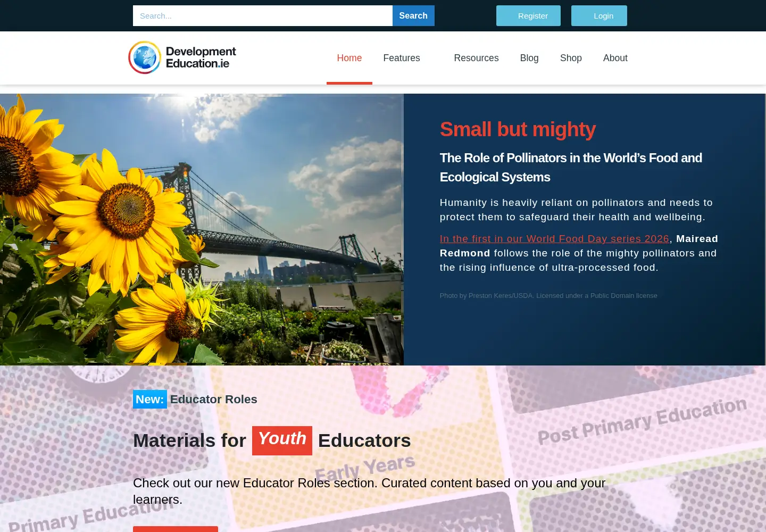Click the 'Role of Pollinators' subtitle
The width and height of the screenshot is (766, 532).
(571, 168)
